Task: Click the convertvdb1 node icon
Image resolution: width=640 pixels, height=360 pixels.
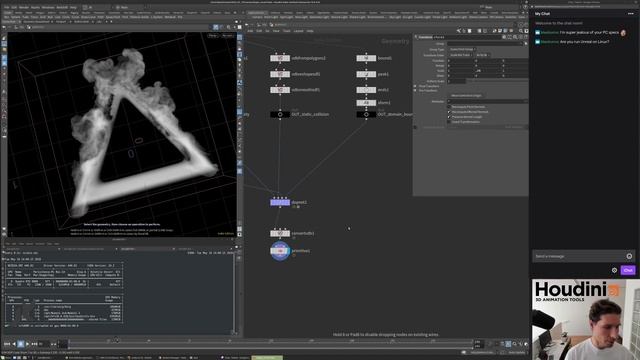Action: coord(280,233)
